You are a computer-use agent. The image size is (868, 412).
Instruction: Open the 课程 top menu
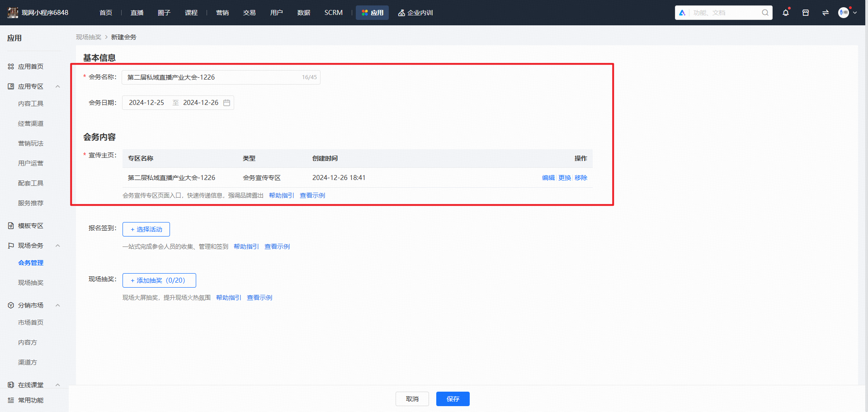(191, 13)
